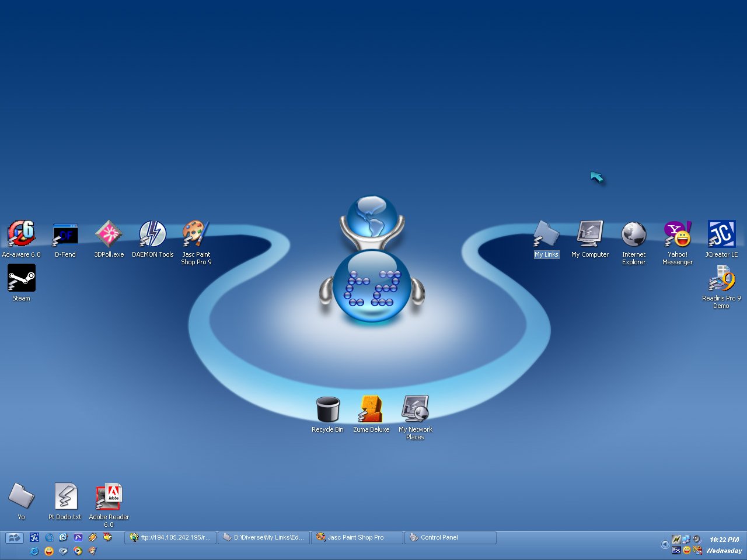This screenshot has width=747, height=560.
Task: Open the D-Fend desktop shortcut
Action: 65,235
